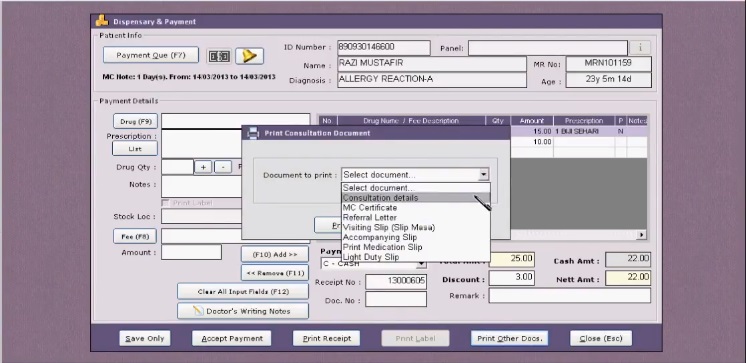This screenshot has height=363, width=746.
Task: Click the panel info 'i' button
Action: 640,48
